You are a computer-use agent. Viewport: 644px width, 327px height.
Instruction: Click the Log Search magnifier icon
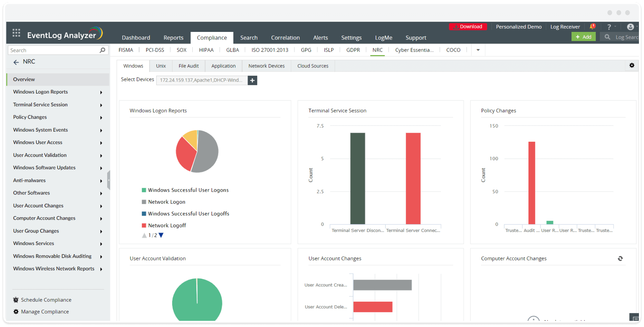point(607,37)
